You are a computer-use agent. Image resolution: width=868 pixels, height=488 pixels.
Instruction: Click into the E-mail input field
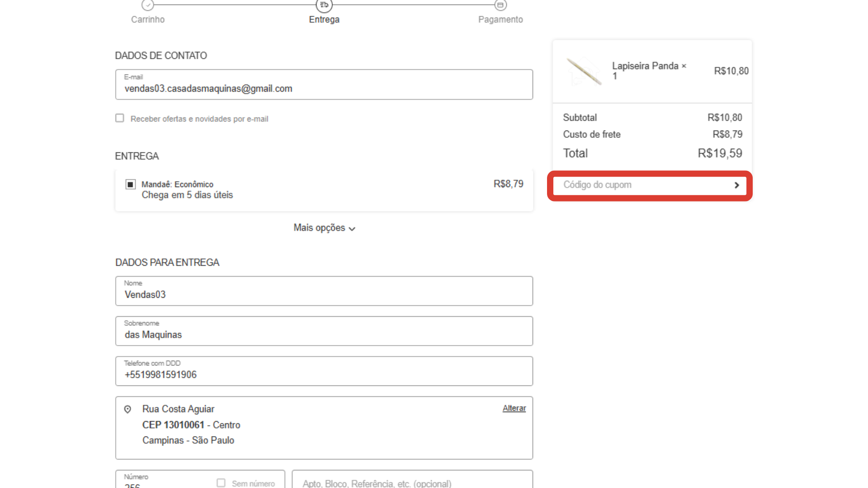tap(324, 89)
